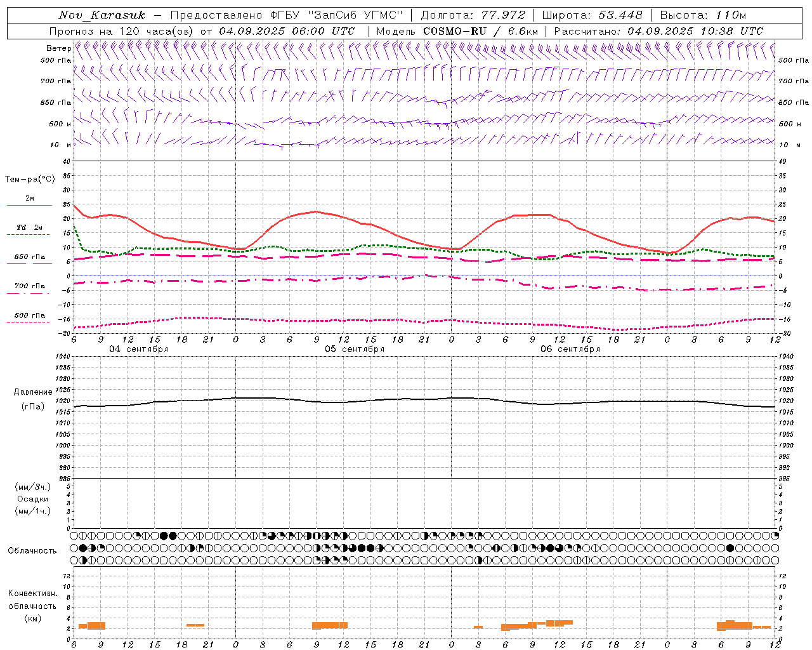Screen dimensions: 812x650
Task: Click '700 гПа' wind level label on right
Action: pos(794,81)
